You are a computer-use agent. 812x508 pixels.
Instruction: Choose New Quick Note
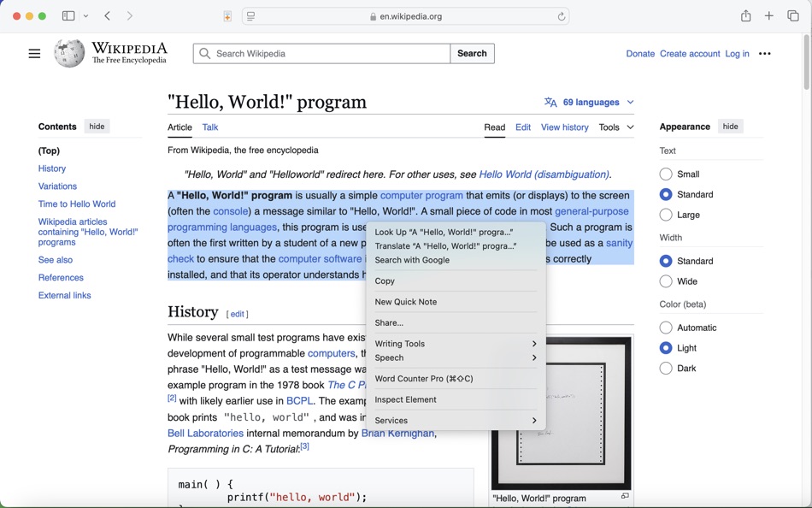point(456,302)
